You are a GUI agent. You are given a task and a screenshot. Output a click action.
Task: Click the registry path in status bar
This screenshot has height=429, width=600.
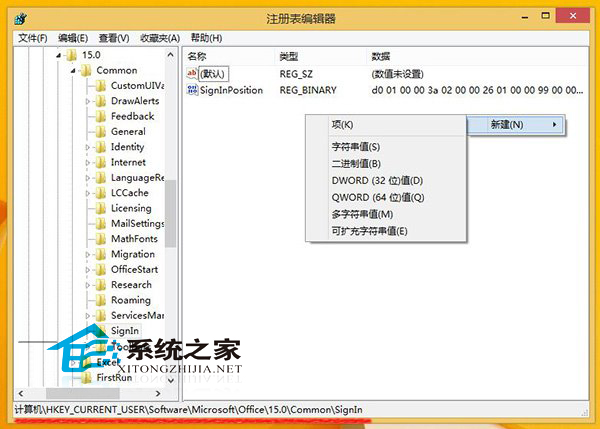coord(188,410)
